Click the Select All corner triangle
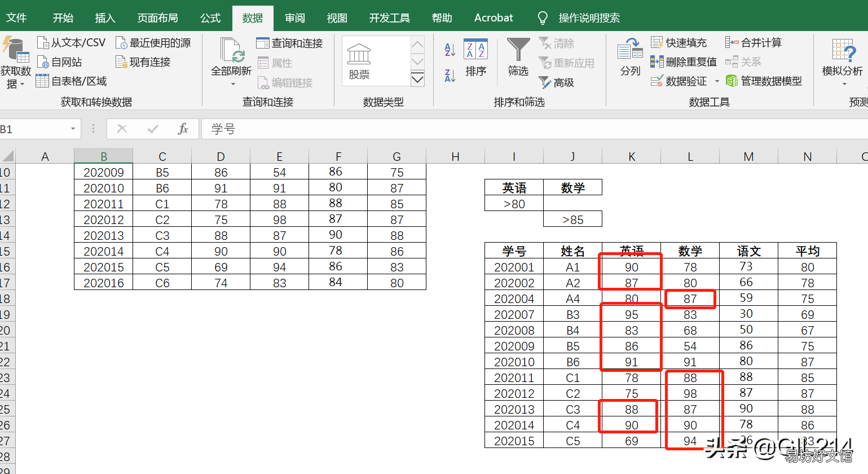Screen dimensions: 868x474 [x=8, y=156]
